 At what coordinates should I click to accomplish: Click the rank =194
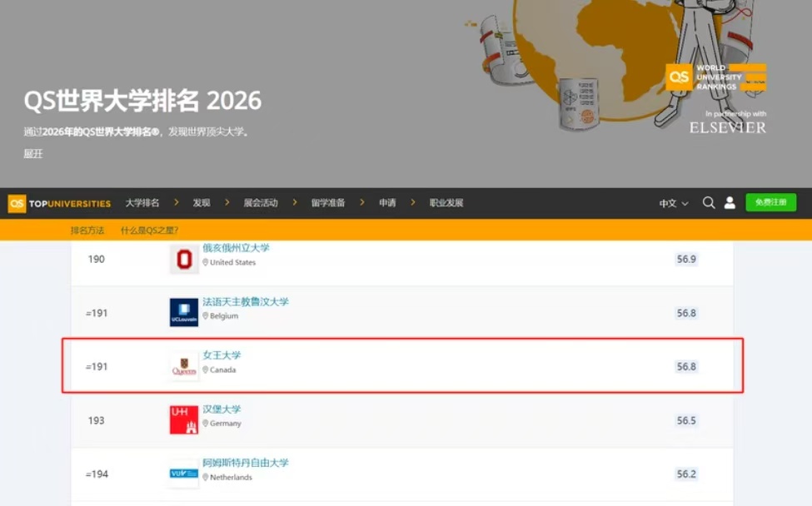pyautogui.click(x=97, y=474)
